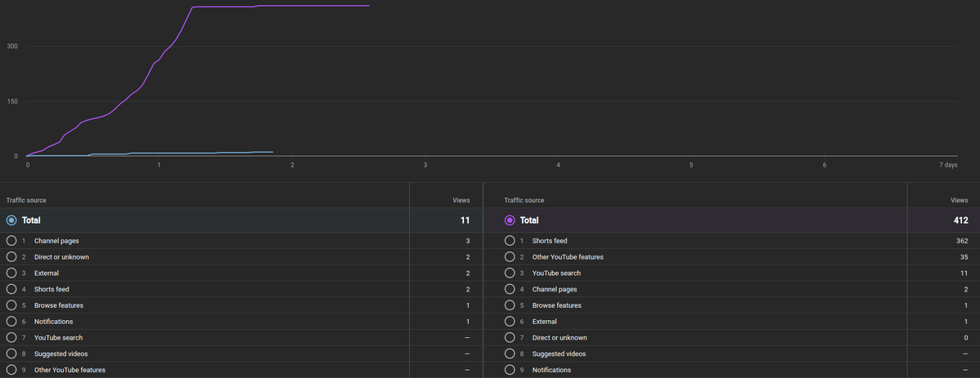Click Views column header above blue Total's 11
The image size is (980, 378).
[461, 200]
